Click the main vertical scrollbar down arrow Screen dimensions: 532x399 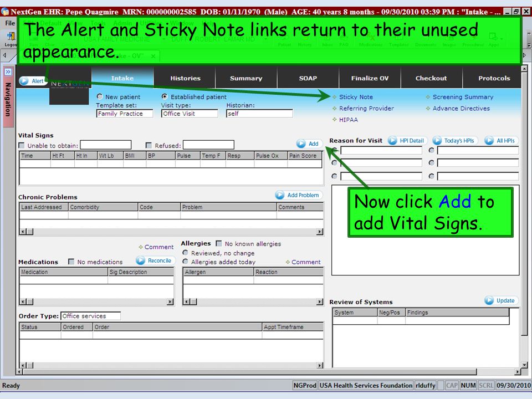tap(524, 365)
